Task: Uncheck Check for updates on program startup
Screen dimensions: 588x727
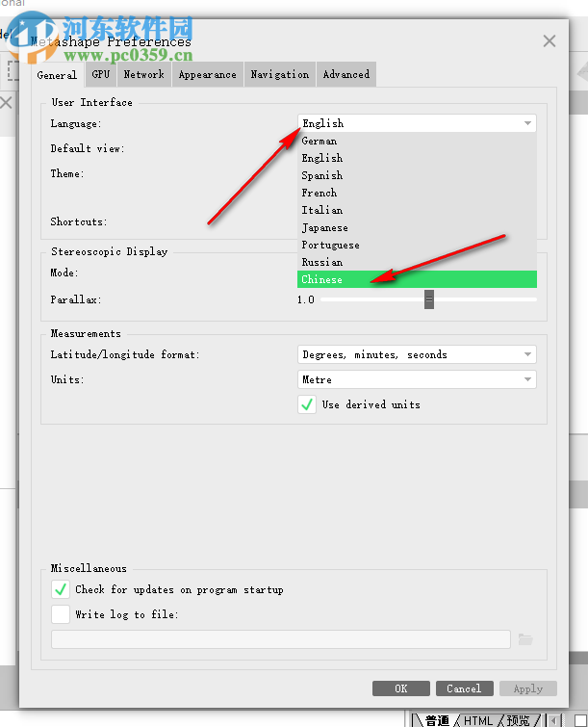Action: (x=61, y=589)
